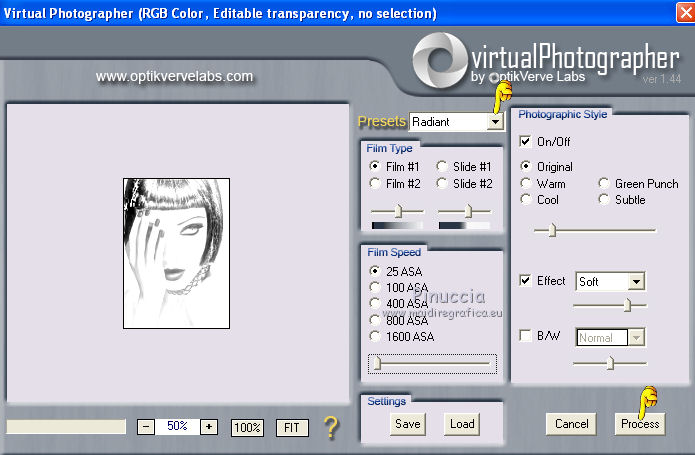Click the Cancel button
Viewport: 695px width, 455px height.
point(571,424)
